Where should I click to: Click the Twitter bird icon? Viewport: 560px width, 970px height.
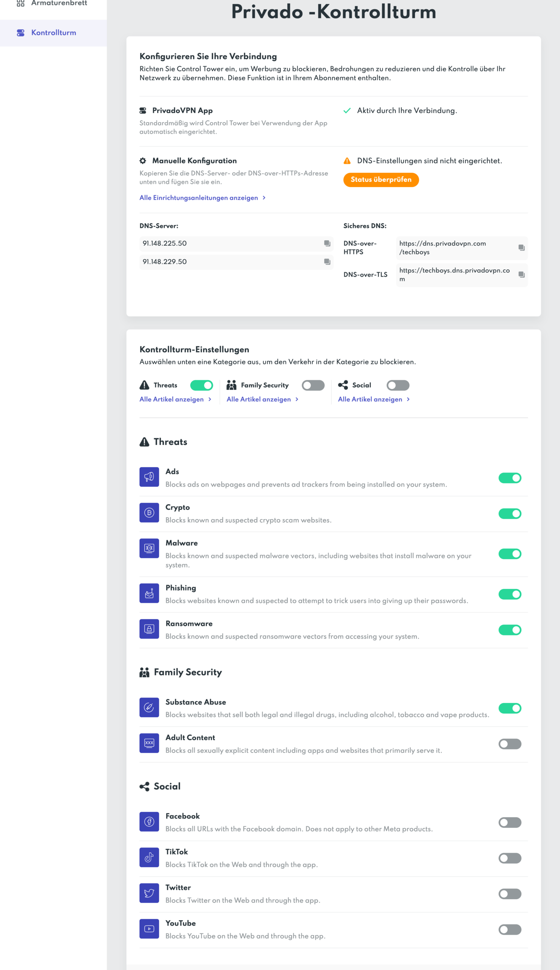click(x=149, y=893)
